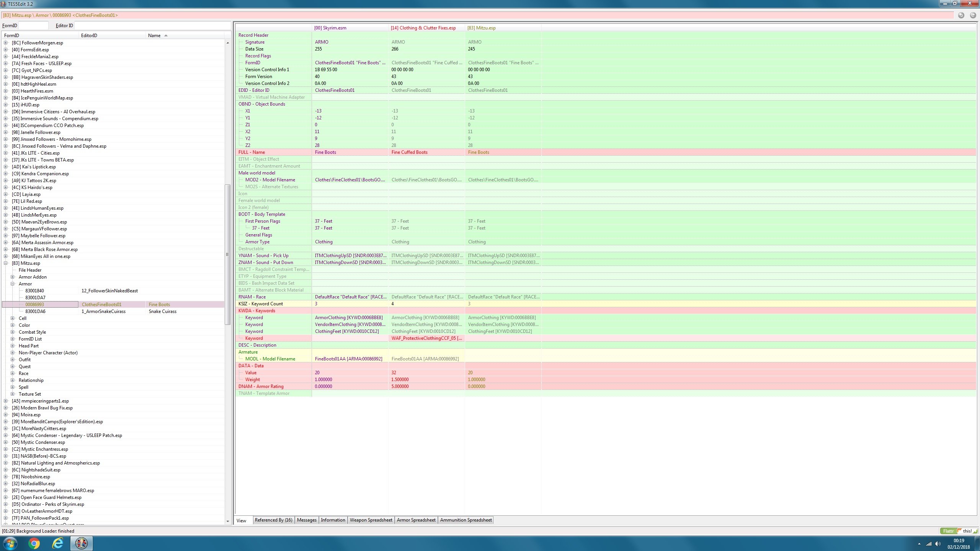Screen dimensions: 980x551
Task: Select TES5Edit taskbar icon
Action: click(x=81, y=543)
